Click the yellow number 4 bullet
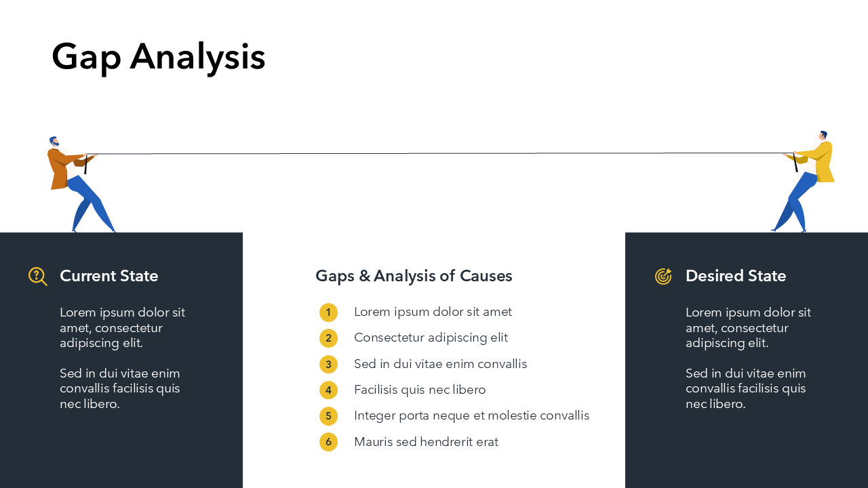 coord(328,390)
